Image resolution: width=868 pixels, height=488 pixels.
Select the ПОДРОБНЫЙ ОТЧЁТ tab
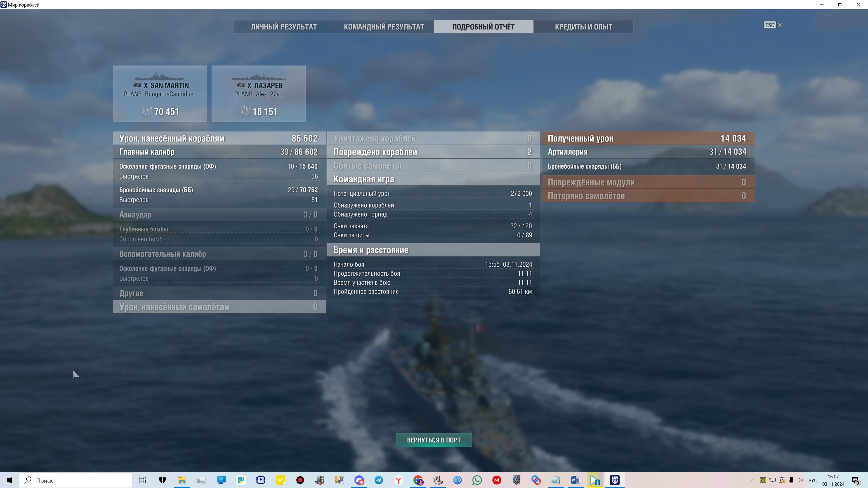484,27
